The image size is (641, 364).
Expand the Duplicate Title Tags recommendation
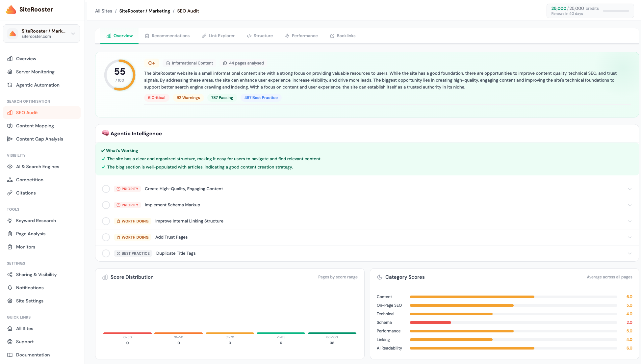tap(629, 254)
